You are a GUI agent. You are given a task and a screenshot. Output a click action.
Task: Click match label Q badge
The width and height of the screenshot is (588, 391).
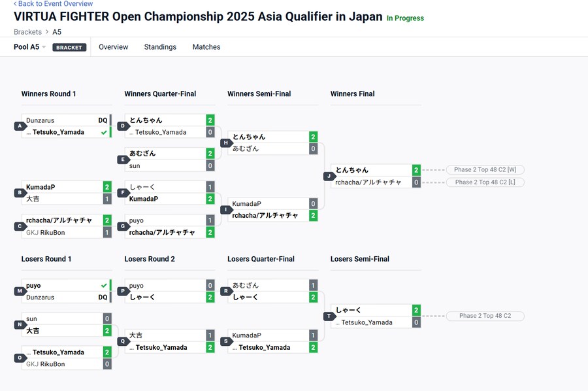[x=122, y=341]
